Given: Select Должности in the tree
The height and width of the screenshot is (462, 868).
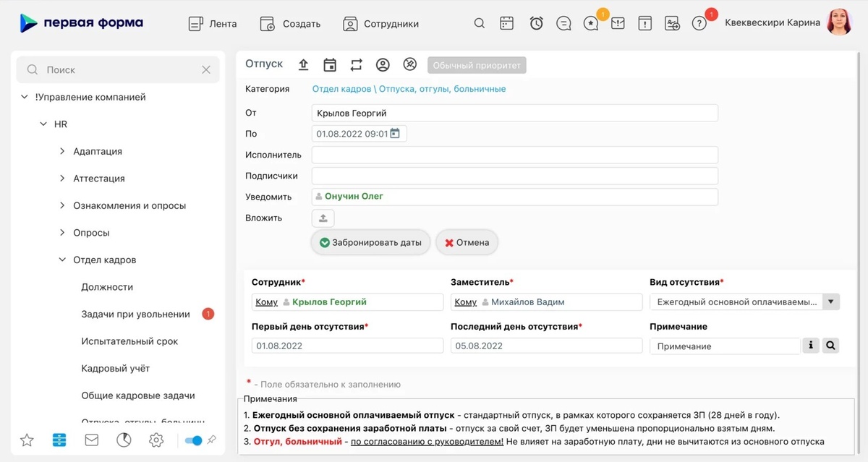Looking at the screenshot, I should pyautogui.click(x=107, y=287).
